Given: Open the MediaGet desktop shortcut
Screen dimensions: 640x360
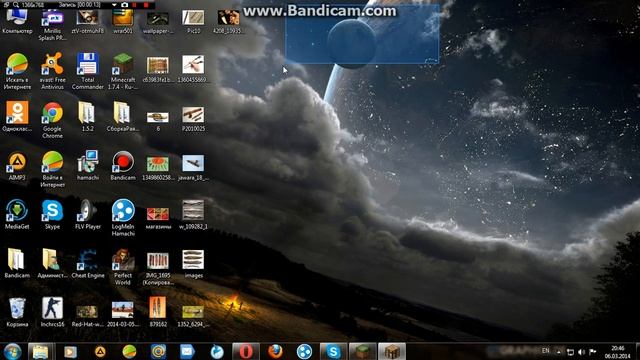Looking at the screenshot, I should 17,214.
